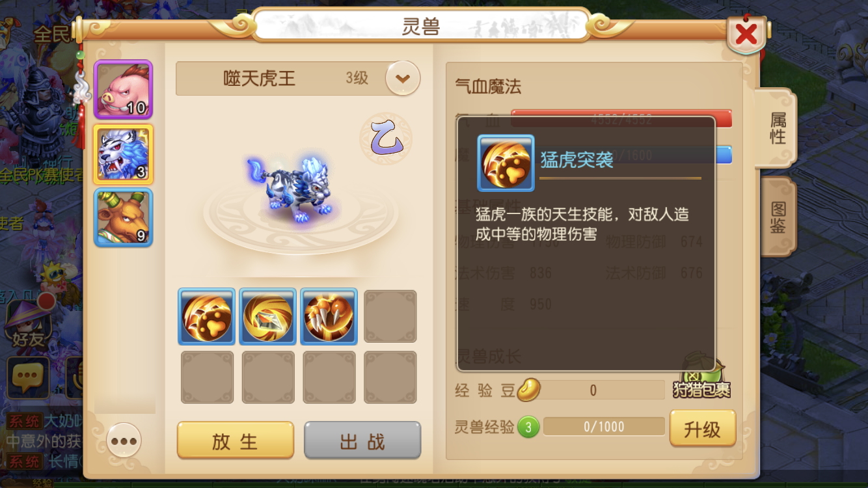Image resolution: width=868 pixels, height=488 pixels.
Task: Open the 狩猎包裹 hunting bag icon
Action: pyautogui.click(x=701, y=377)
